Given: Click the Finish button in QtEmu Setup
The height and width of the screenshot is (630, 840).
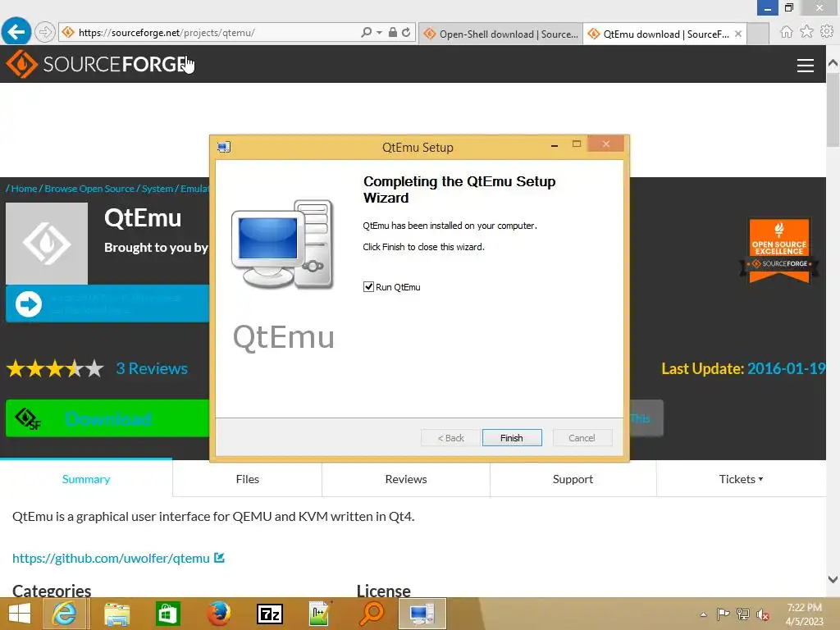Looking at the screenshot, I should (x=512, y=438).
